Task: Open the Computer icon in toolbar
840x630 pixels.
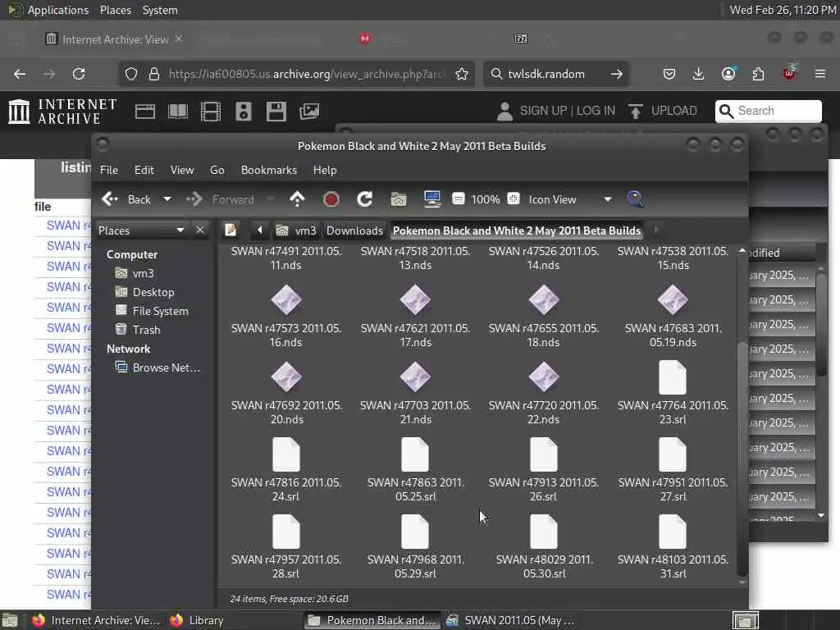Action: 431,199
